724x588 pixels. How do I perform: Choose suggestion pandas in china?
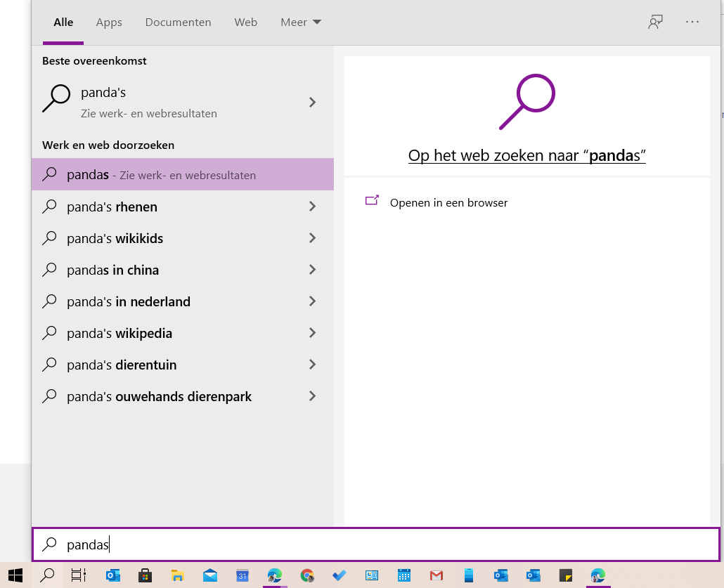182,270
